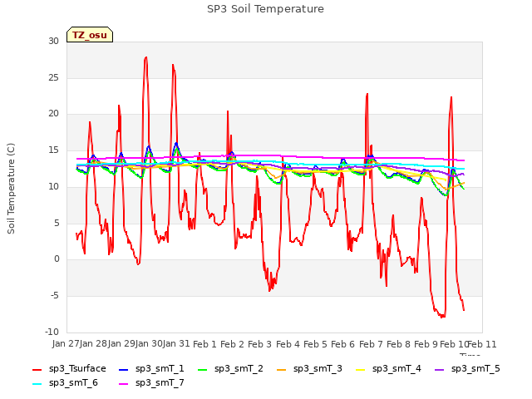
Task: Click the Soil Temperature (C) axis label
Action: 11,189
